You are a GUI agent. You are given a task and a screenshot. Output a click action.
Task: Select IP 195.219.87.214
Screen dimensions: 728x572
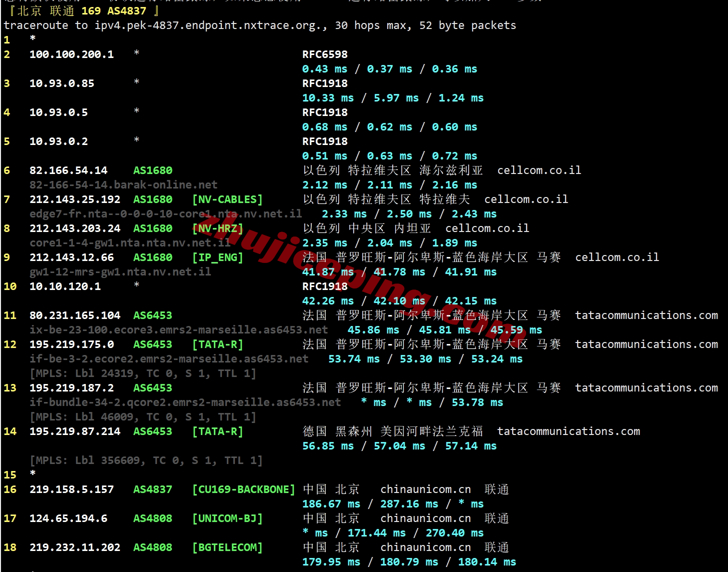(x=75, y=431)
